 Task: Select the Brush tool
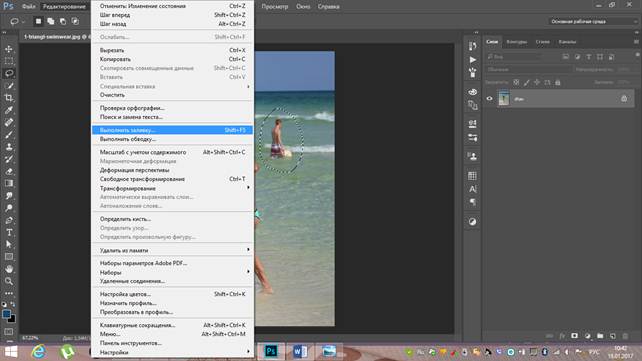[9, 135]
